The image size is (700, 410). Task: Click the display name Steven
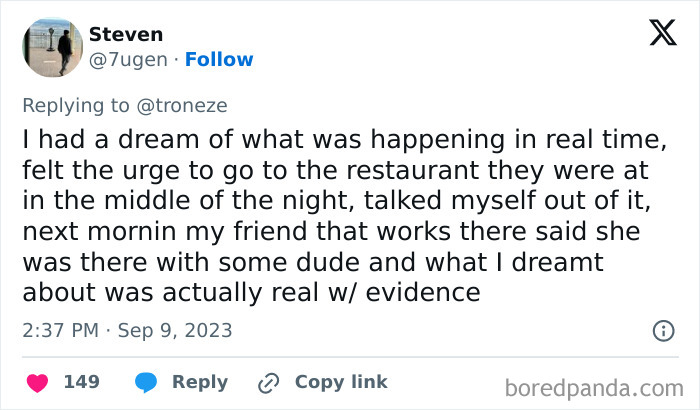click(127, 34)
